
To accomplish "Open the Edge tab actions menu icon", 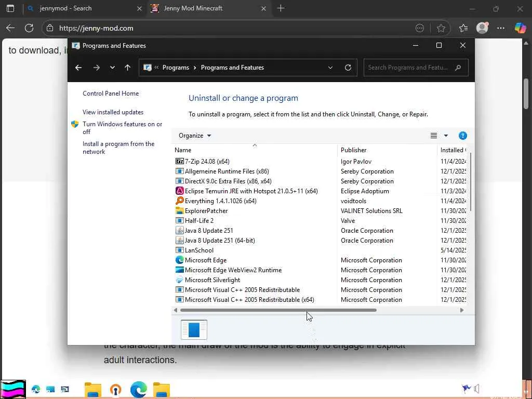I will [10, 8].
